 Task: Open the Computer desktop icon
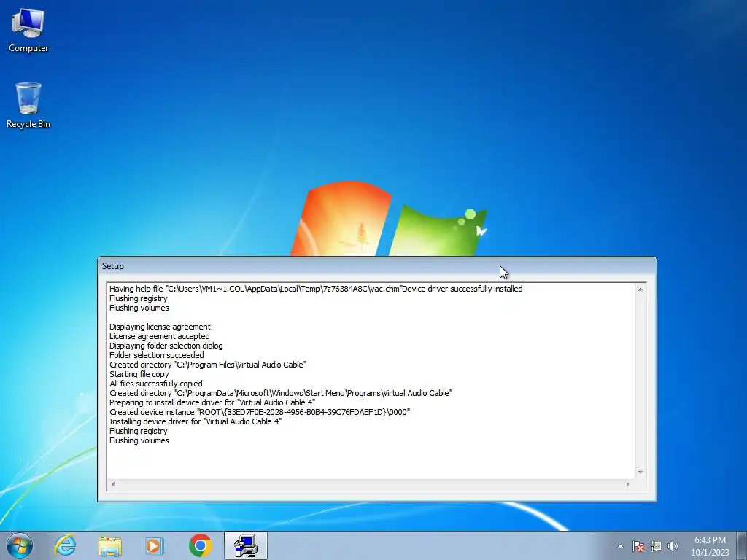click(x=28, y=31)
